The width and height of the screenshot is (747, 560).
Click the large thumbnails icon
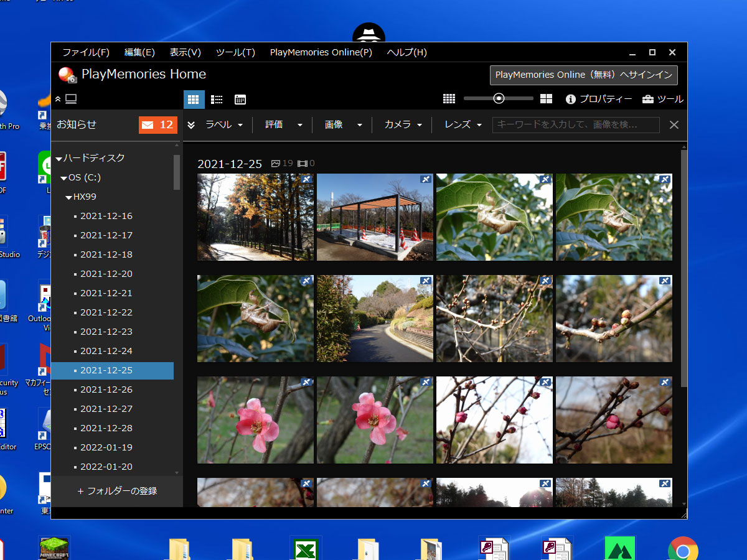546,99
